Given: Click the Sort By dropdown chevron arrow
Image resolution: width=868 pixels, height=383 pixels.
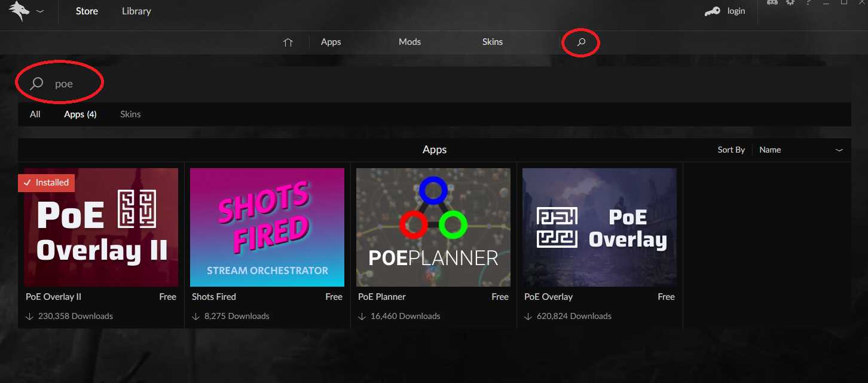Looking at the screenshot, I should [x=839, y=150].
